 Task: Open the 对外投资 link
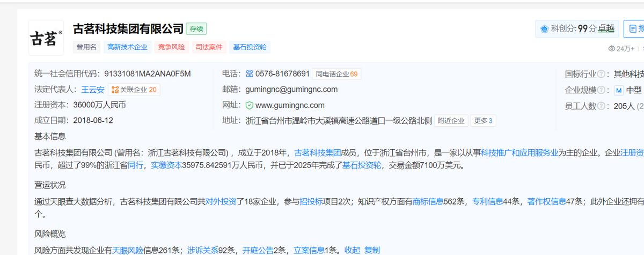[221, 202]
